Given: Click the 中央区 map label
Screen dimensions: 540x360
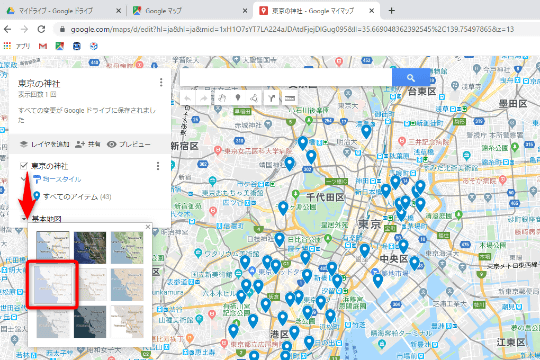Looking at the screenshot, I should (x=394, y=259).
